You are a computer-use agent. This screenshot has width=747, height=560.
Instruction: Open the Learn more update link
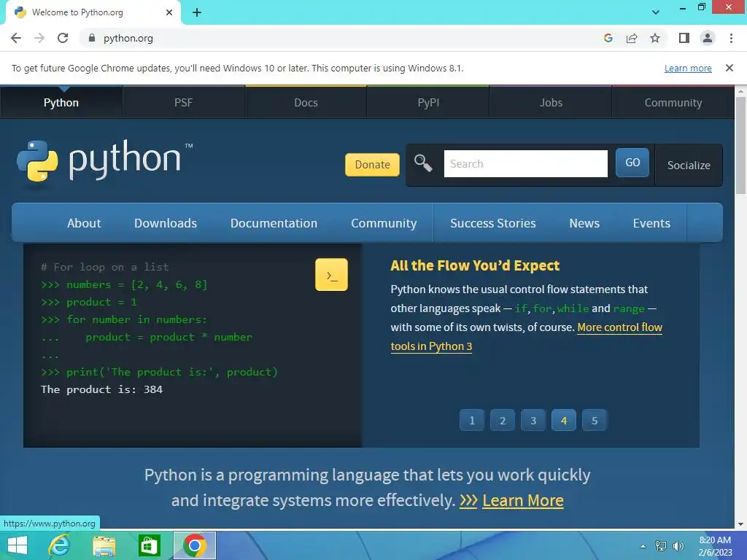coord(688,68)
